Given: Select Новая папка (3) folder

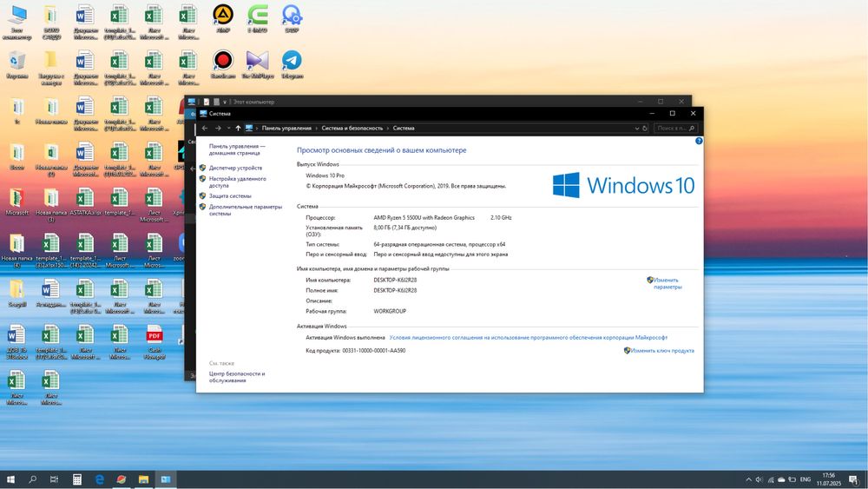Looking at the screenshot, I should pyautogui.click(x=51, y=205).
